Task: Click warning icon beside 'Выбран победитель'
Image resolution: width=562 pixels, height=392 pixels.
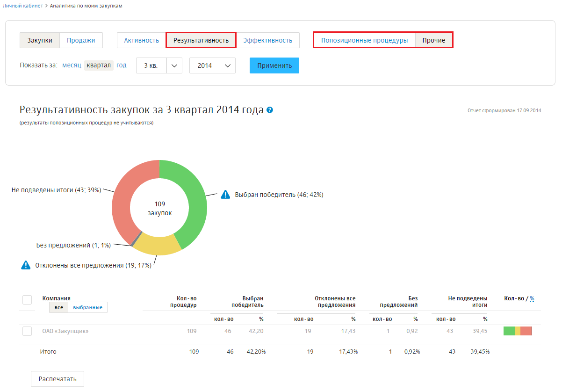Action: pos(225,195)
